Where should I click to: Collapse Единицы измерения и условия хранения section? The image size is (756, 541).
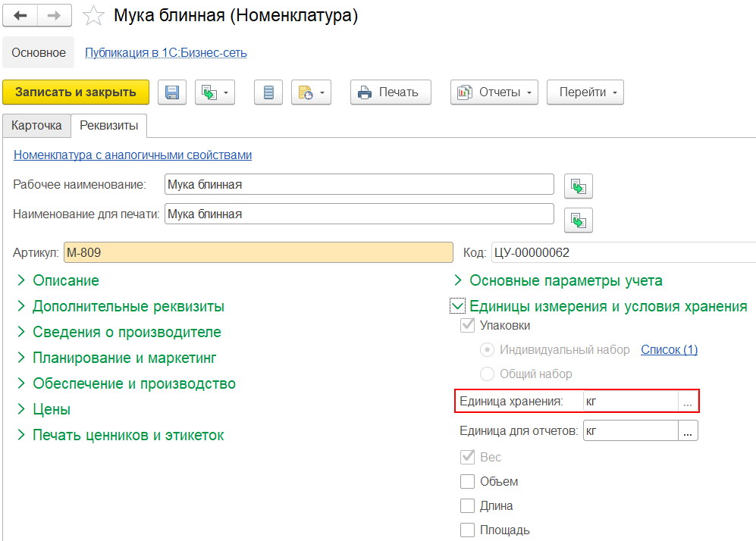click(x=457, y=306)
